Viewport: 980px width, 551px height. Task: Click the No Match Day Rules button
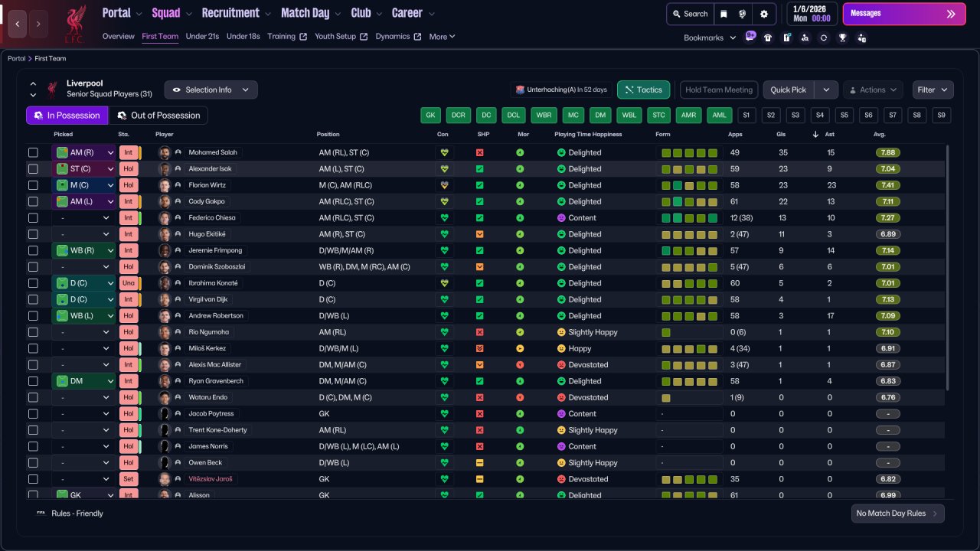pyautogui.click(x=897, y=514)
